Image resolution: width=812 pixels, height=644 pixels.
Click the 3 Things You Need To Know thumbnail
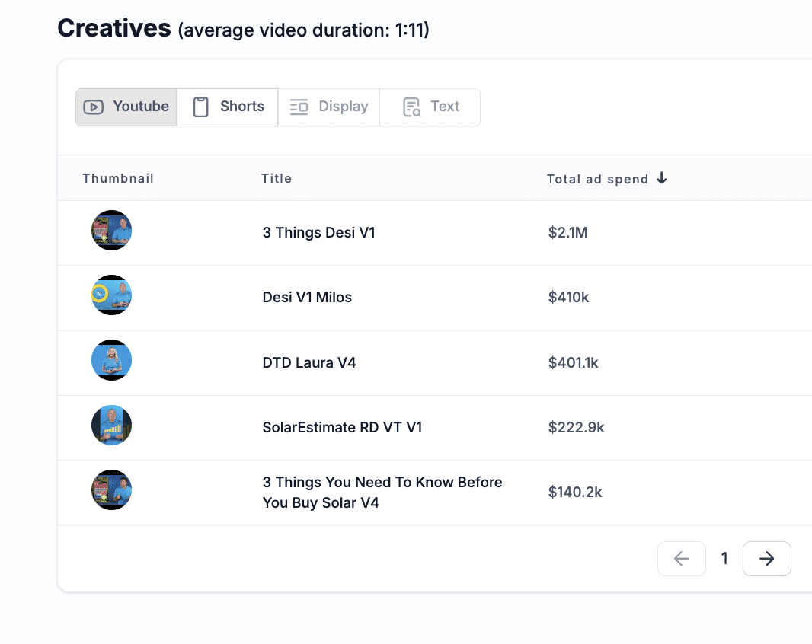[111, 490]
